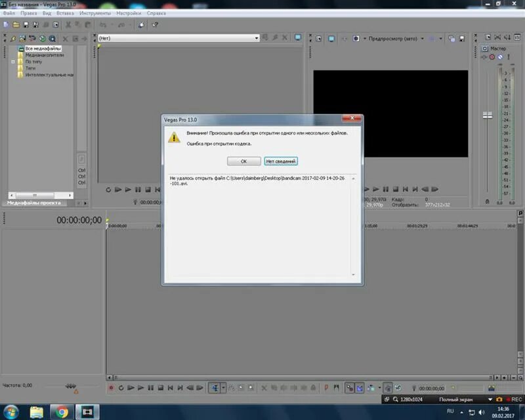This screenshot has height=420, width=525.
Task: Click Stop on the timeline transport
Action: tap(160, 388)
